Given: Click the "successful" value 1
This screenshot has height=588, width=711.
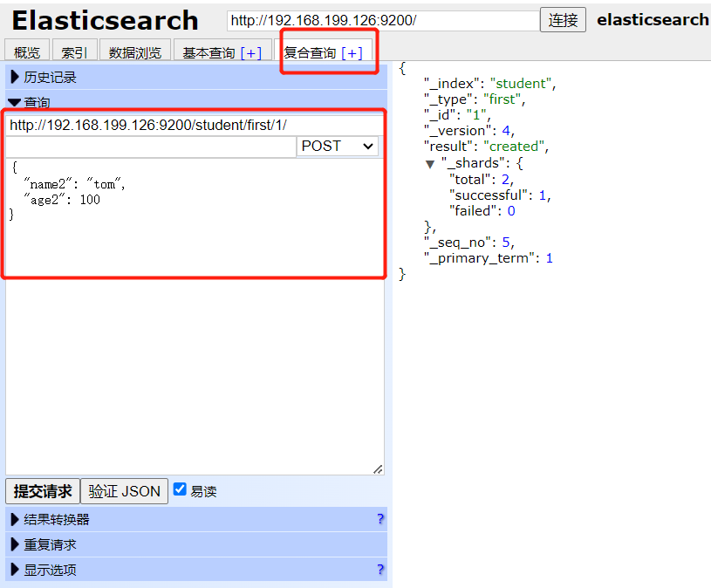Looking at the screenshot, I should [x=543, y=195].
